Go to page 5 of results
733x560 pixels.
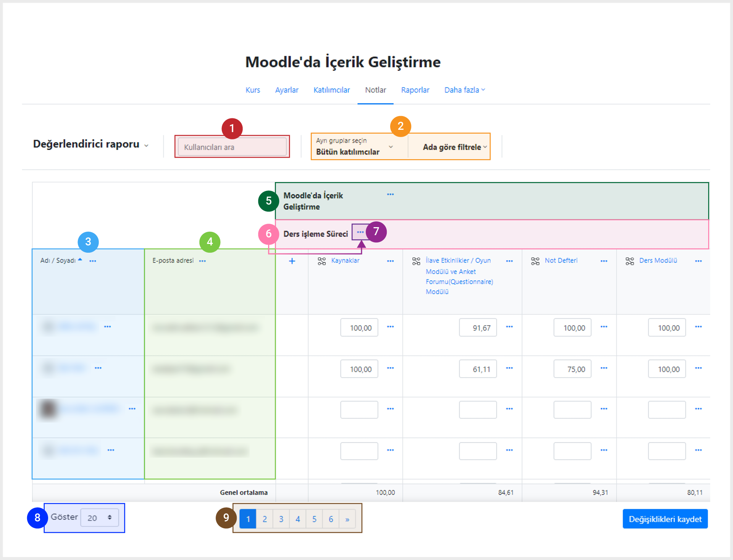tap(314, 519)
